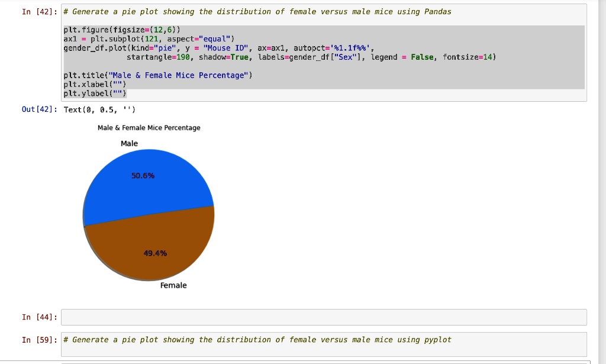Select the chart title Male & Female Mice Percentage
This screenshot has width=606, height=364.
point(149,127)
